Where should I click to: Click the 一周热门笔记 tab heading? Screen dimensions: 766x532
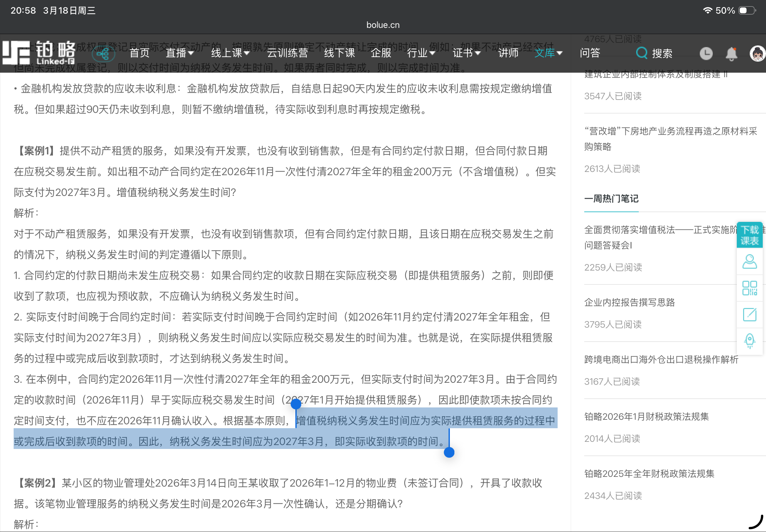coord(611,199)
